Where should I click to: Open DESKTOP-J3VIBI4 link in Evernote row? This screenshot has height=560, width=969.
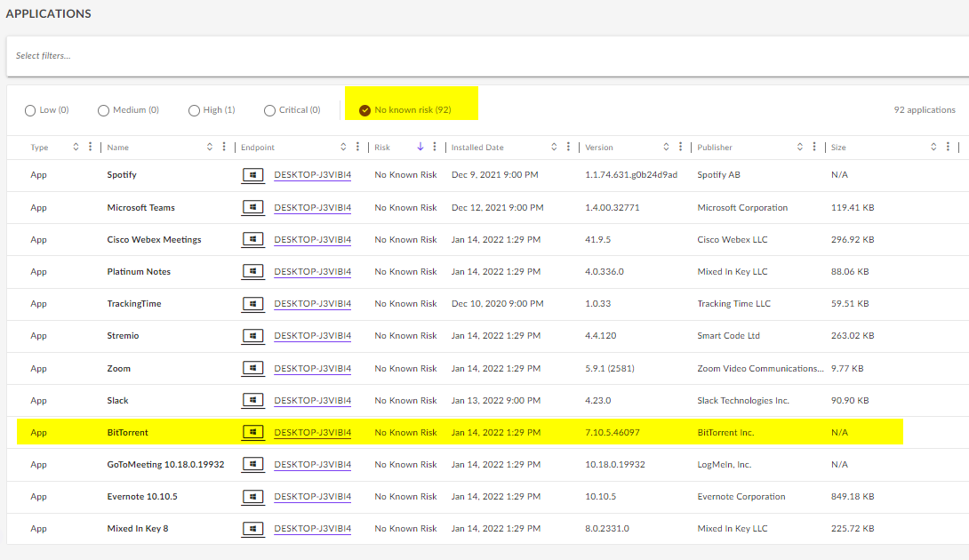point(313,496)
